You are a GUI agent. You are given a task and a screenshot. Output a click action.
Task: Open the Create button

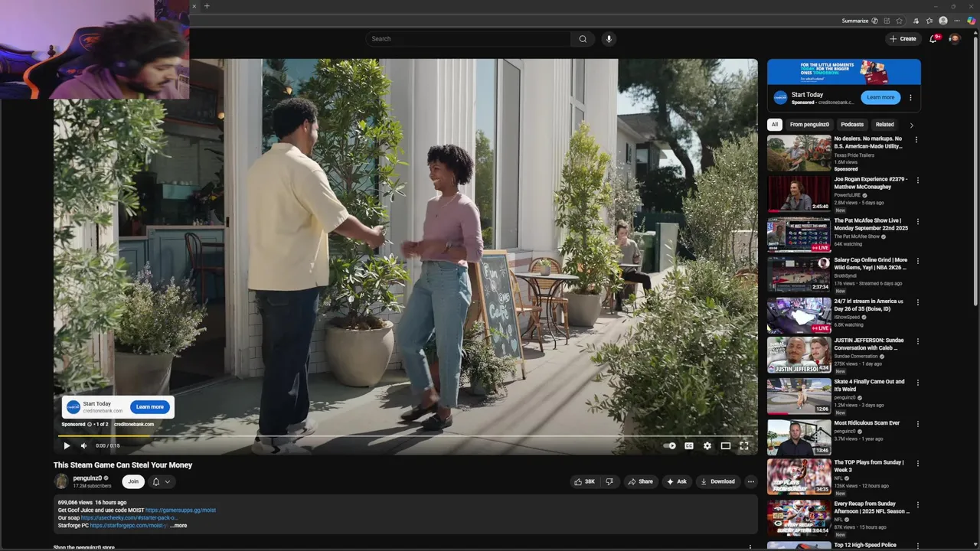pyautogui.click(x=903, y=39)
